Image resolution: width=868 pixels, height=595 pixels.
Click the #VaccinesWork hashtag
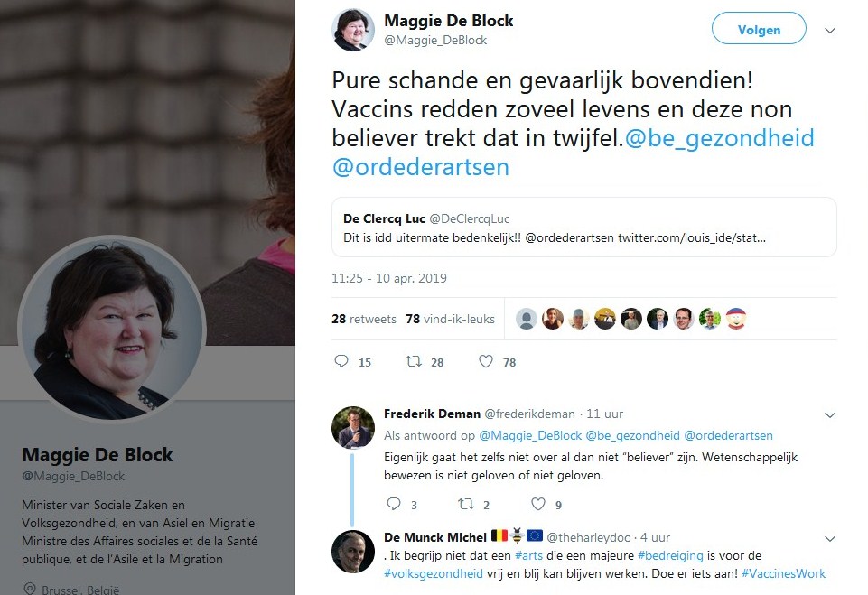pyautogui.click(x=783, y=573)
